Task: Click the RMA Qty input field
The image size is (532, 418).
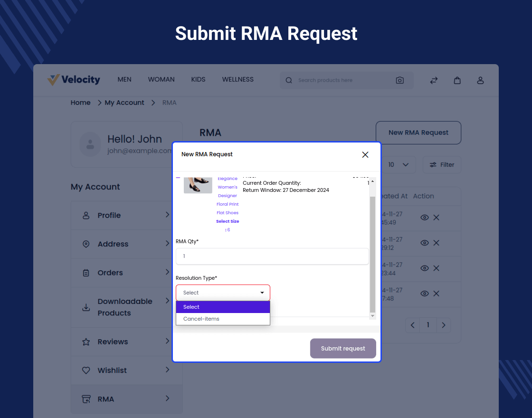Action: 272,256
